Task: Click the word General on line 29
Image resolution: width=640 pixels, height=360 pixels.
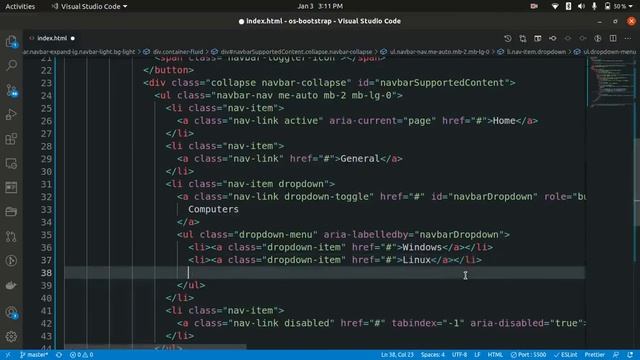Action: 360,159
